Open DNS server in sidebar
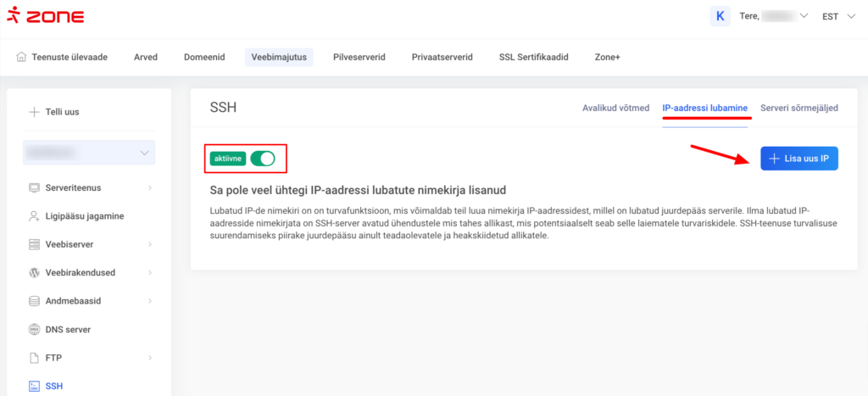868x396 pixels. point(67,329)
